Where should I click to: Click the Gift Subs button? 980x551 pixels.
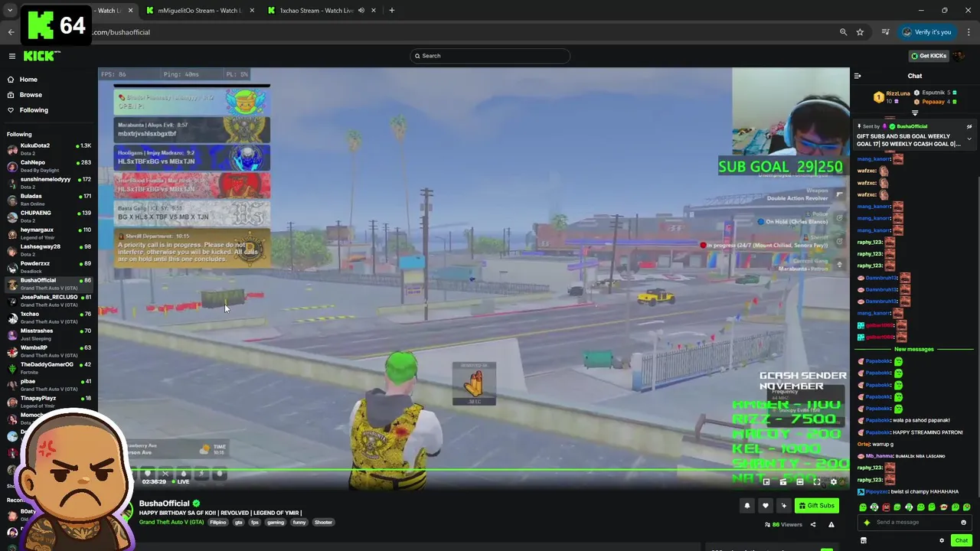click(816, 506)
